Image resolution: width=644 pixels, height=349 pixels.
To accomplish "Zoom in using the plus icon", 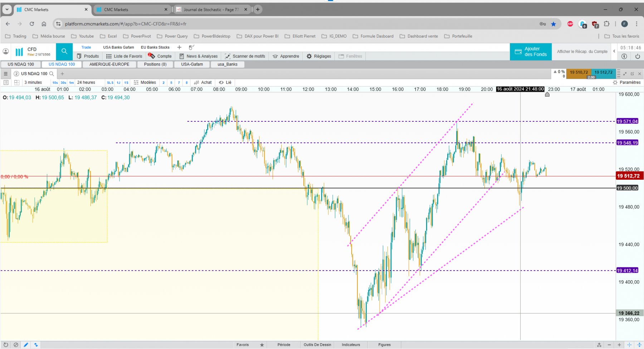I will pyautogui.click(x=619, y=345).
